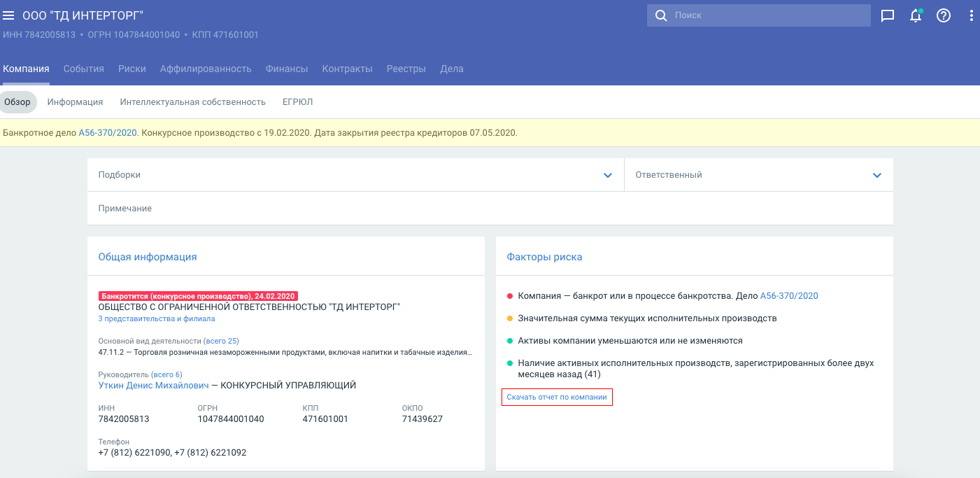Click phone numbers +7 (812) 6221090 line
Image resolution: width=980 pixels, height=478 pixels.
[173, 453]
